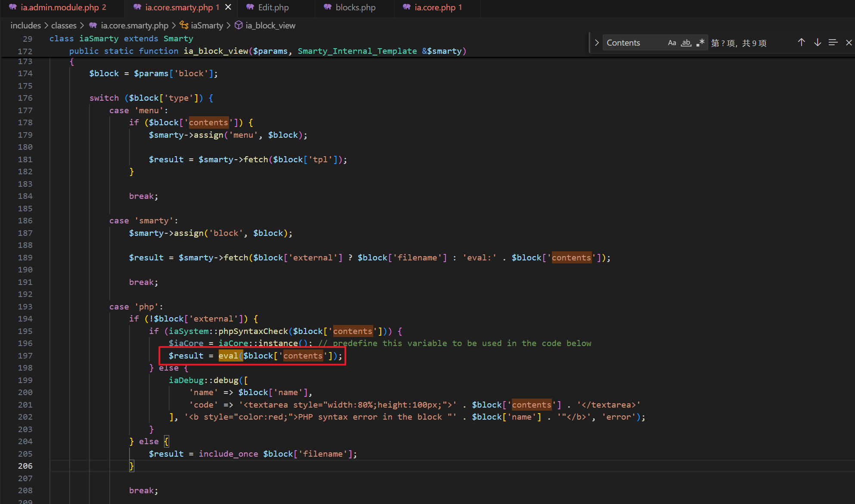Click PHP icon on ia.core.smarty.php tab
This screenshot has width=855, height=504.
137,7
